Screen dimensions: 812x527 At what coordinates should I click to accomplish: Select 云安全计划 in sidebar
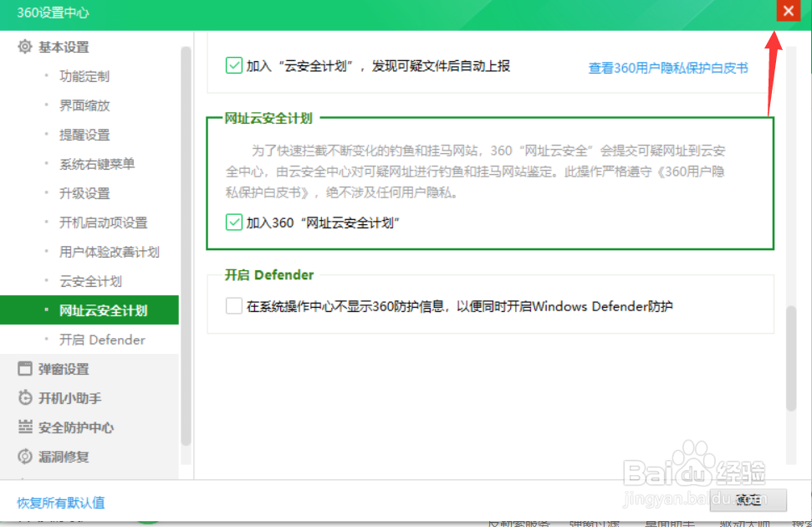click(x=90, y=281)
